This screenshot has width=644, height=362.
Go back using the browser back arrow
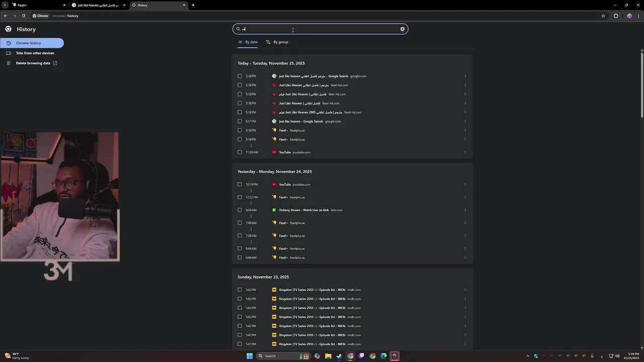coord(6,16)
